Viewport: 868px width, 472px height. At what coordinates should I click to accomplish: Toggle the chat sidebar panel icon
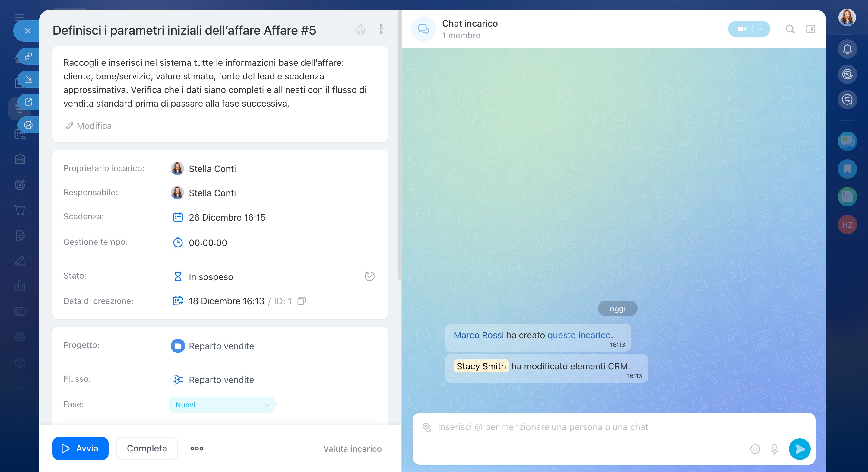[810, 29]
